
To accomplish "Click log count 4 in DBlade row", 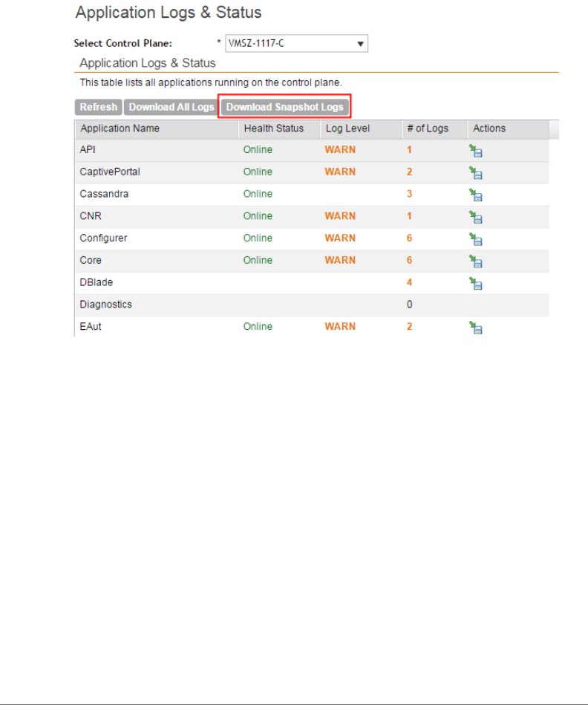I will tap(409, 282).
